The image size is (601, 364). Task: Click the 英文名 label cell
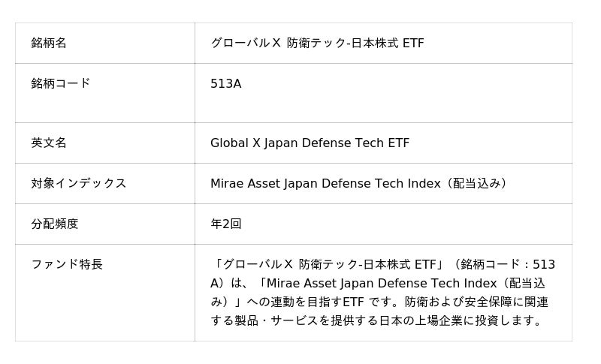pos(49,143)
